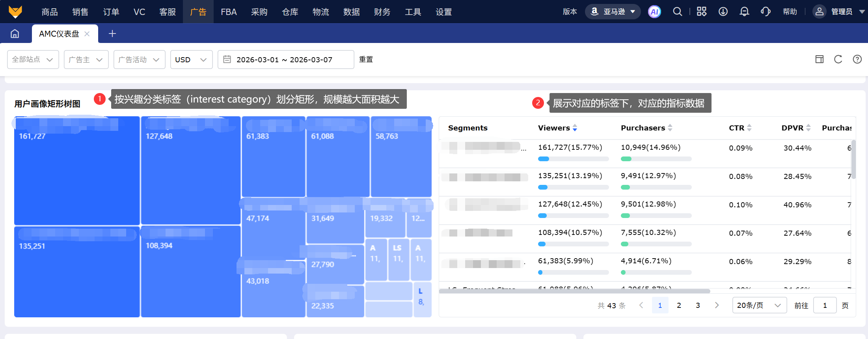Go to page 3 of the table

point(698,305)
